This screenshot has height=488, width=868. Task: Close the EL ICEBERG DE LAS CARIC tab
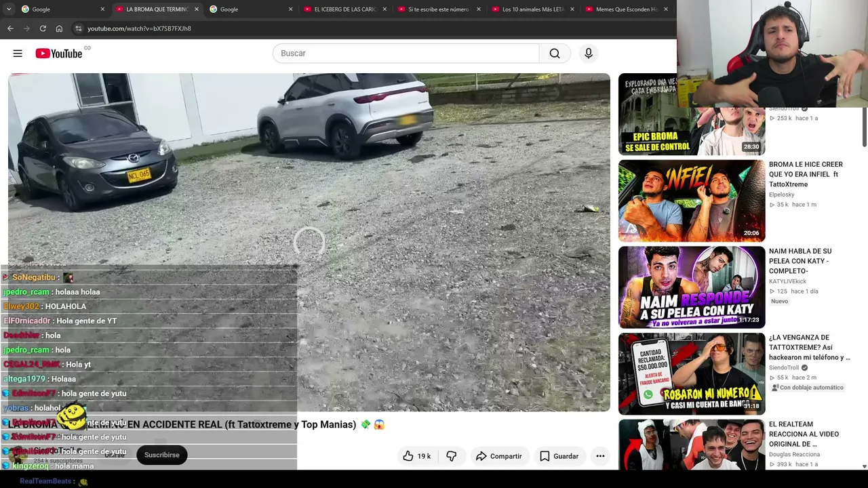[384, 9]
